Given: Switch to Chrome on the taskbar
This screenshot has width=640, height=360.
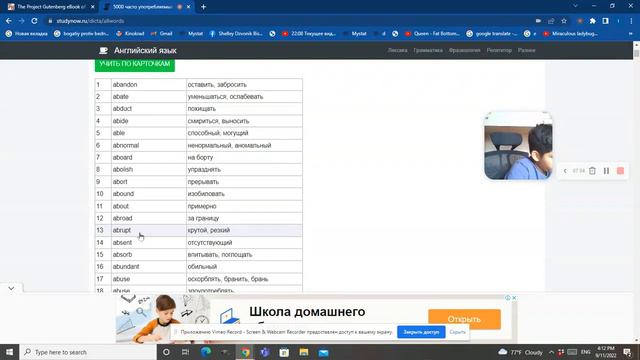Looking at the screenshot, I should [x=245, y=352].
